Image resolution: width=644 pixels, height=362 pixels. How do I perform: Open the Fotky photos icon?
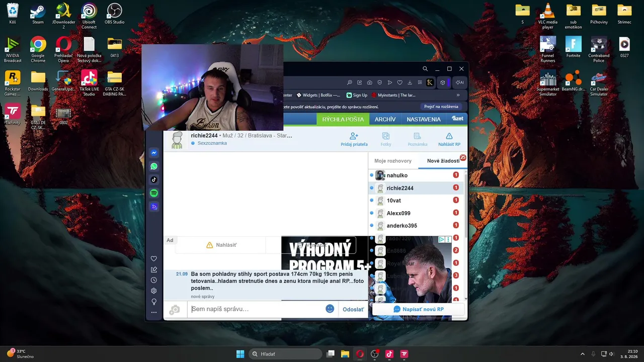point(386,136)
